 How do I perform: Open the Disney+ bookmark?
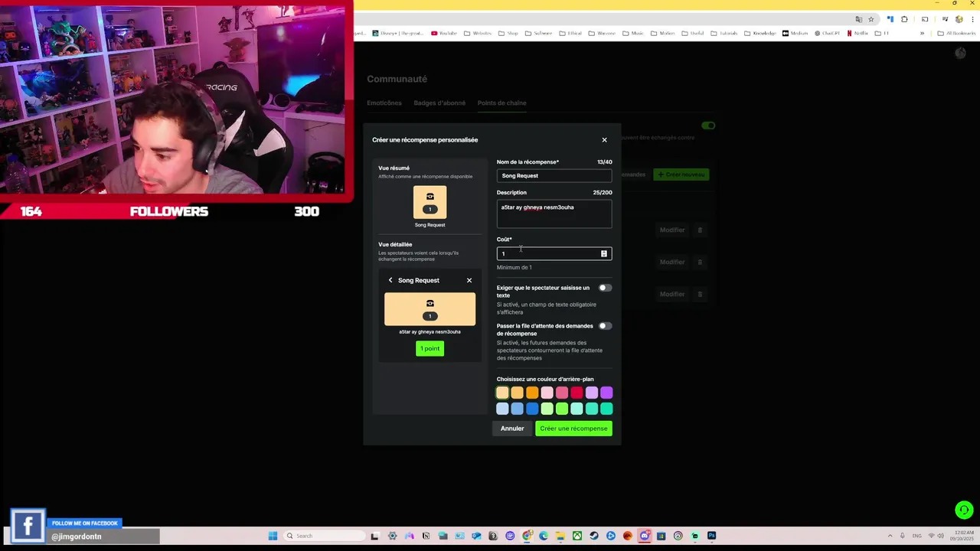398,33
